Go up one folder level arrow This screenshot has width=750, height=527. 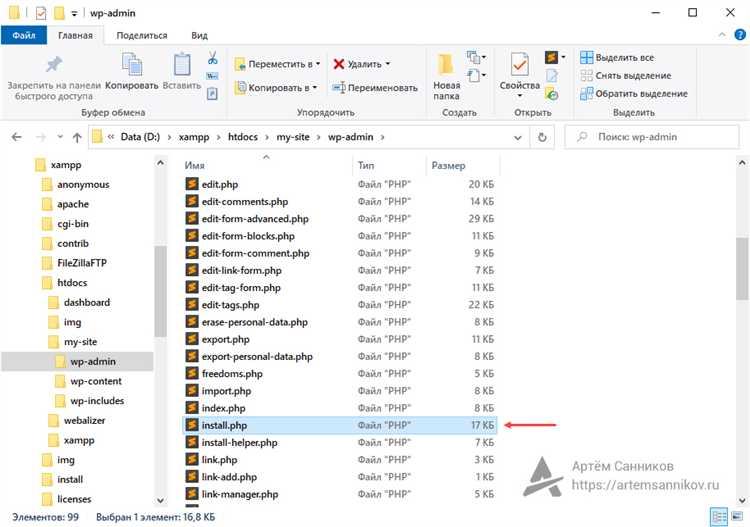coord(77,138)
